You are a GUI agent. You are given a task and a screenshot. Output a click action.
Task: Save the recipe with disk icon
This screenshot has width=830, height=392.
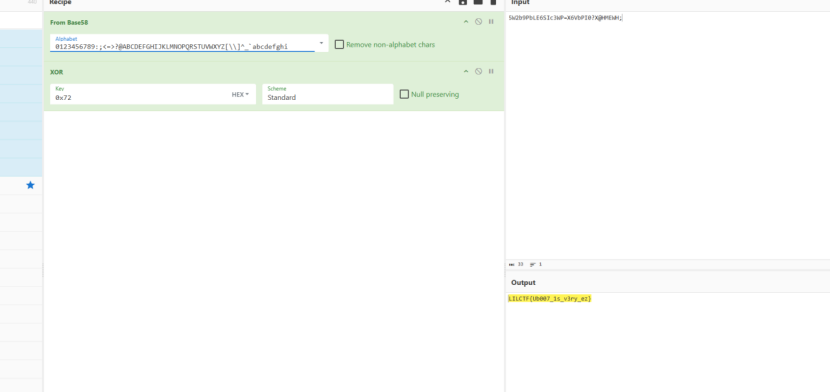pyautogui.click(x=463, y=2)
